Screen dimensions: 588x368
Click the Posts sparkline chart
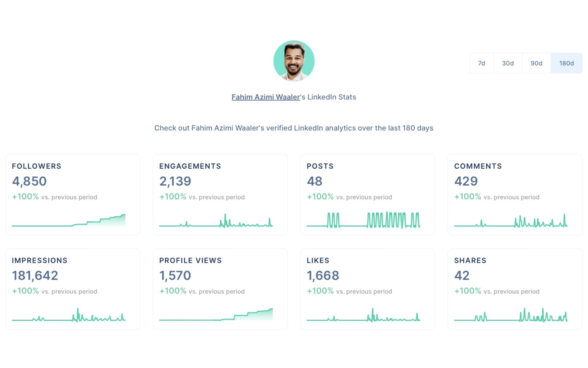point(363,220)
